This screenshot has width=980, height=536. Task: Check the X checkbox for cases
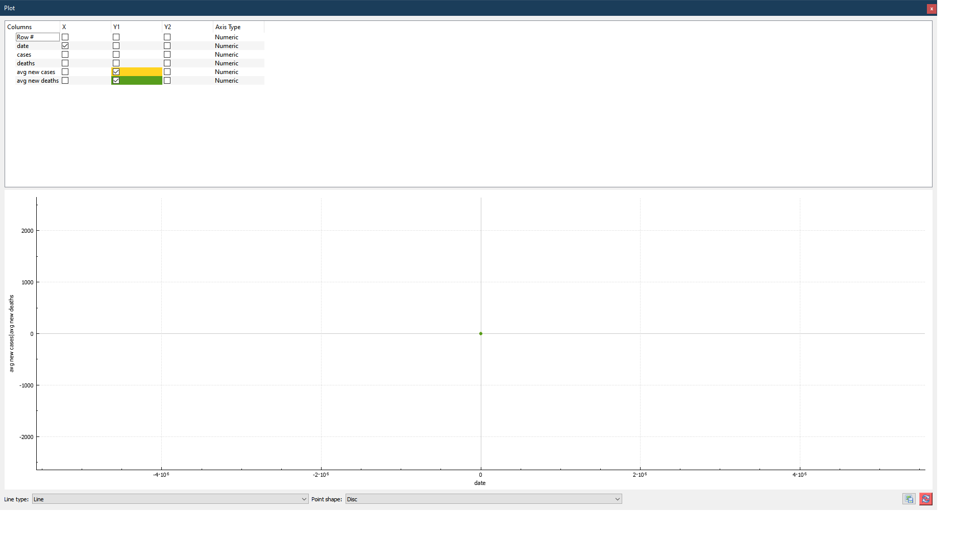(65, 54)
